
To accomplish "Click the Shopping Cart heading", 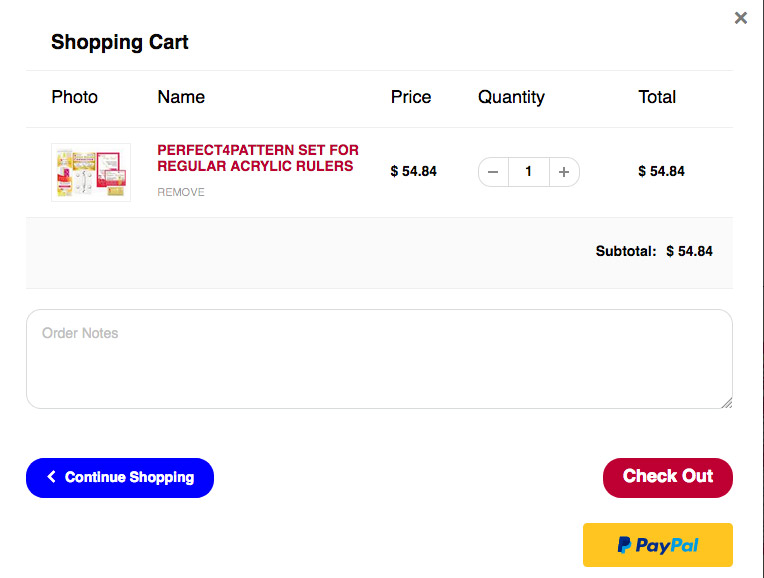I will [120, 42].
